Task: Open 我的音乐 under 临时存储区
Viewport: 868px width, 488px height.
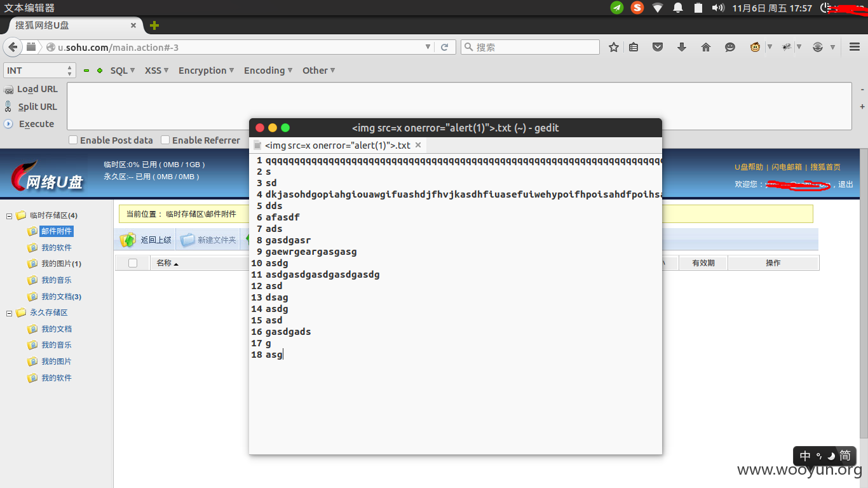Action: (57, 280)
